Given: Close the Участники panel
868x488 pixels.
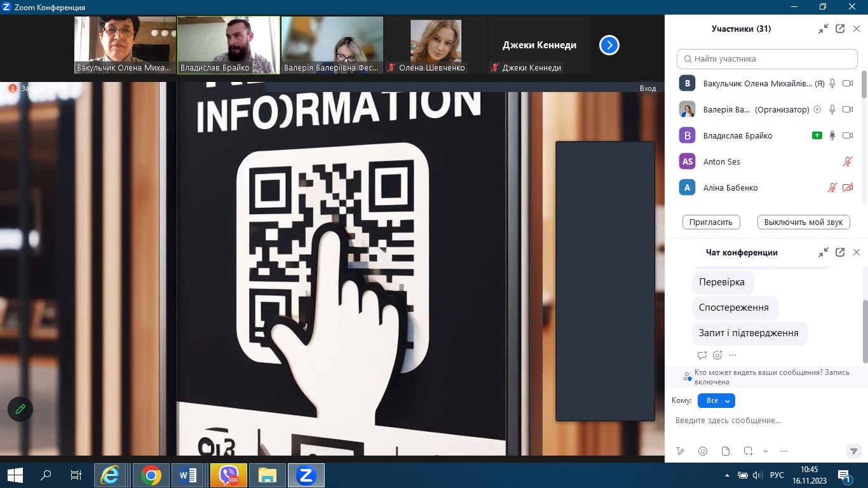Looking at the screenshot, I should click(857, 29).
